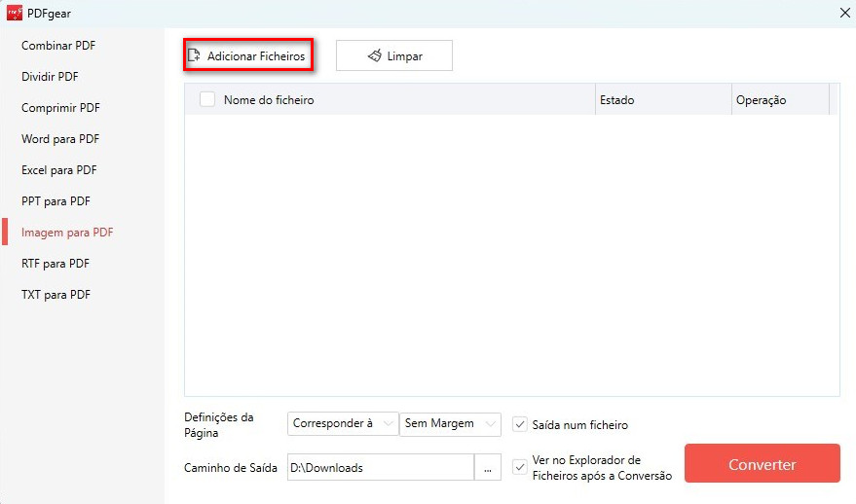This screenshot has height=504, width=856.
Task: Open the Sem Margem margin dropdown
Action: [450, 424]
